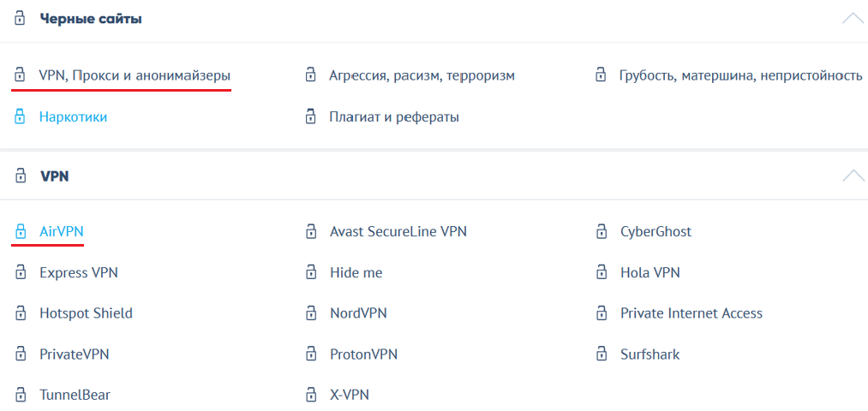Click lock icon beside Hola VPN
The image size is (868, 411).
(602, 272)
